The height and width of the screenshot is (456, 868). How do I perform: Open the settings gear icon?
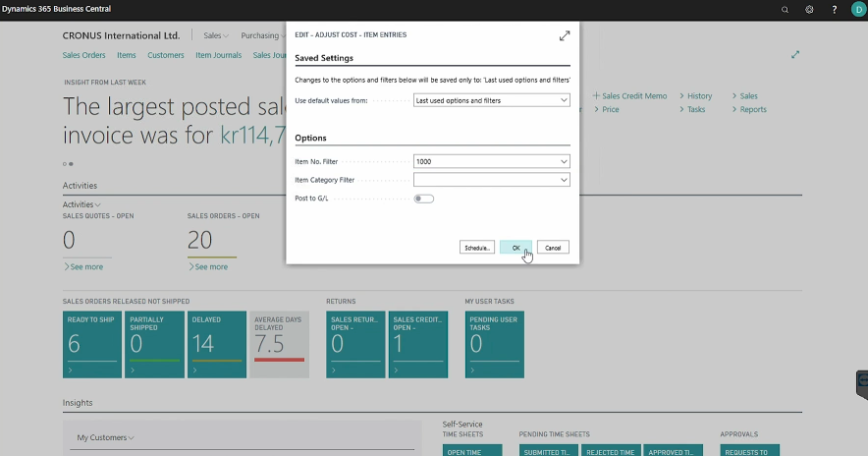pos(809,10)
